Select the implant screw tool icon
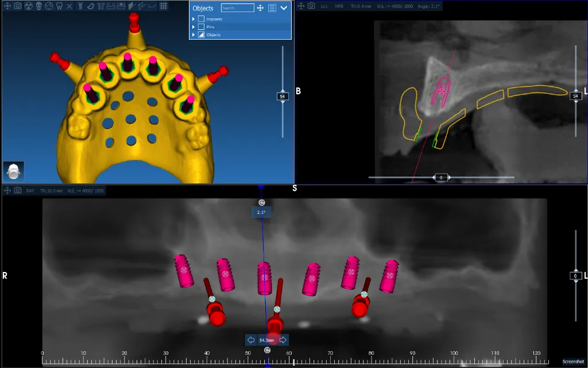588x368 pixels. point(81,5)
